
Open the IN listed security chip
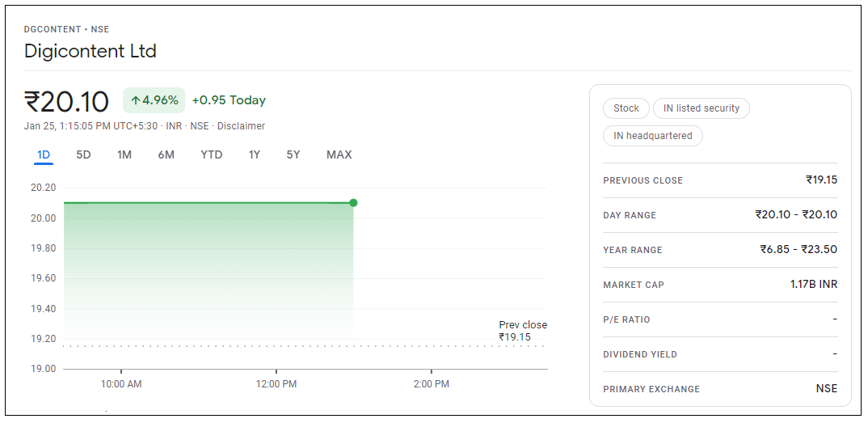tap(701, 108)
